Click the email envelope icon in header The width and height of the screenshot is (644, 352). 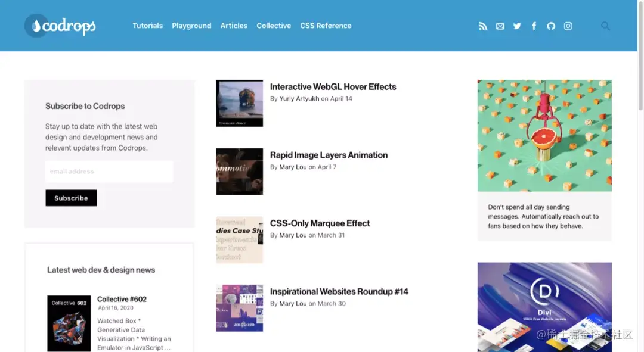[x=500, y=26]
